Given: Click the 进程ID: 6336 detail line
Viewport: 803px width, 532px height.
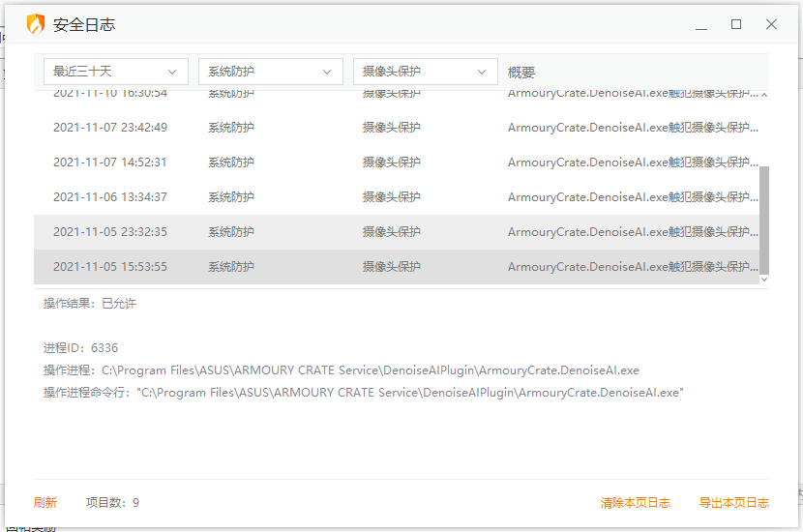Looking at the screenshot, I should click(80, 348).
